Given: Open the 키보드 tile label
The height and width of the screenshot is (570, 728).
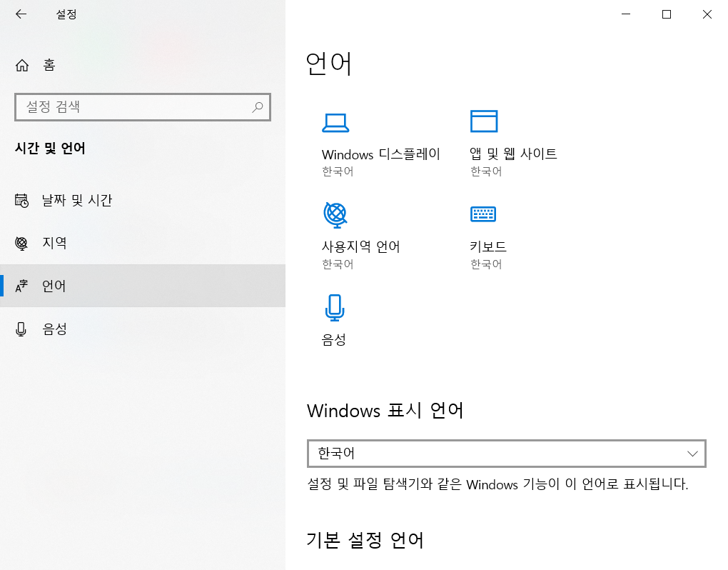Looking at the screenshot, I should pyautogui.click(x=488, y=246).
